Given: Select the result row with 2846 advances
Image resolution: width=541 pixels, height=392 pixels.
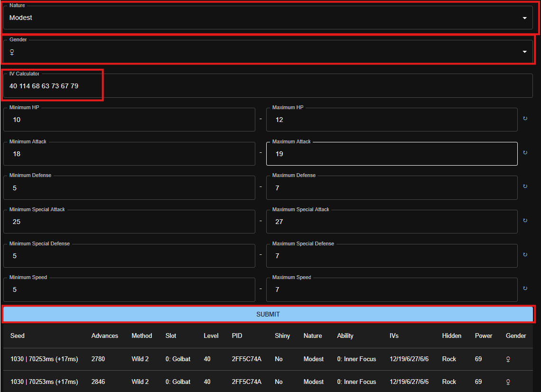Looking at the screenshot, I should pyautogui.click(x=268, y=382).
